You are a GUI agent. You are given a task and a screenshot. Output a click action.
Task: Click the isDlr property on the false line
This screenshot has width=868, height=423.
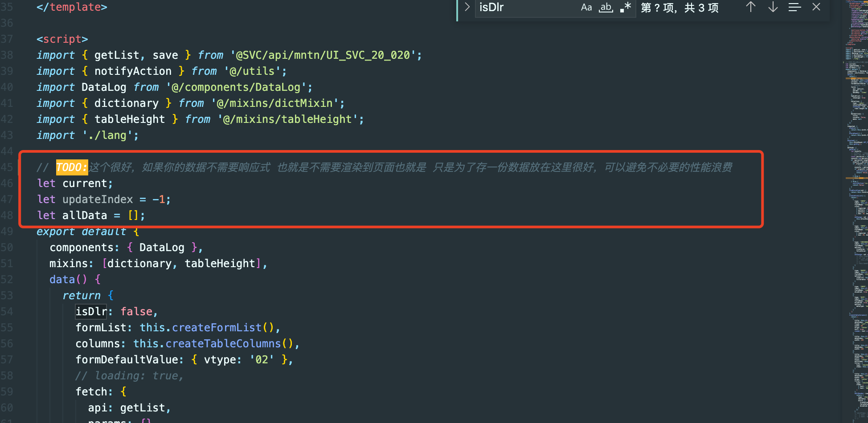point(91,312)
